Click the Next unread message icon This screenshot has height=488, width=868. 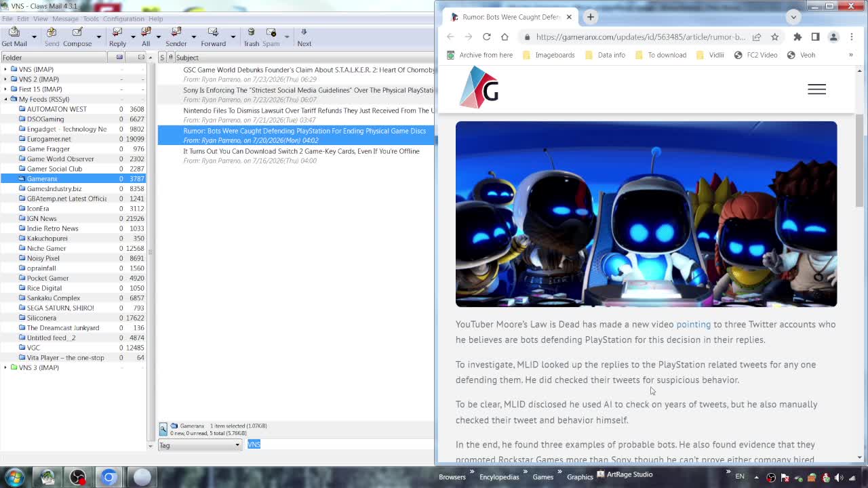coord(304,37)
